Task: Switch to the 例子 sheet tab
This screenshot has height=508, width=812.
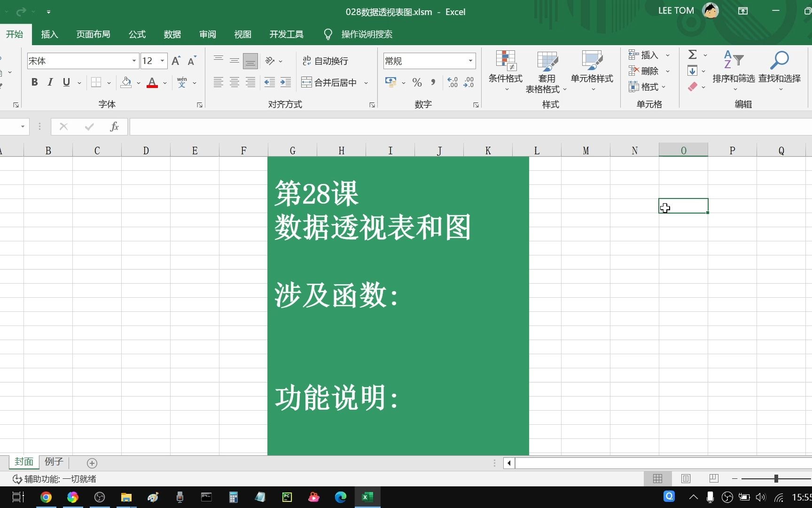Action: 53,462
